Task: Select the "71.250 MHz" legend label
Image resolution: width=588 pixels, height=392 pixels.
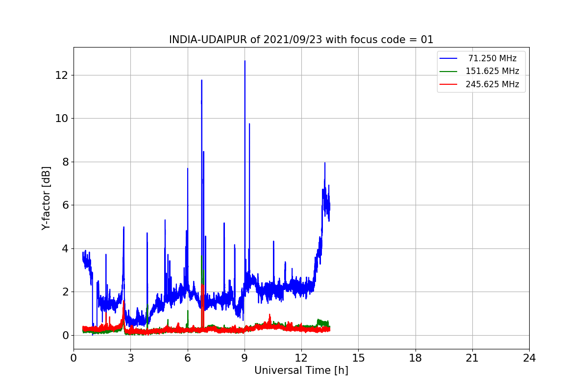Action: pos(492,58)
